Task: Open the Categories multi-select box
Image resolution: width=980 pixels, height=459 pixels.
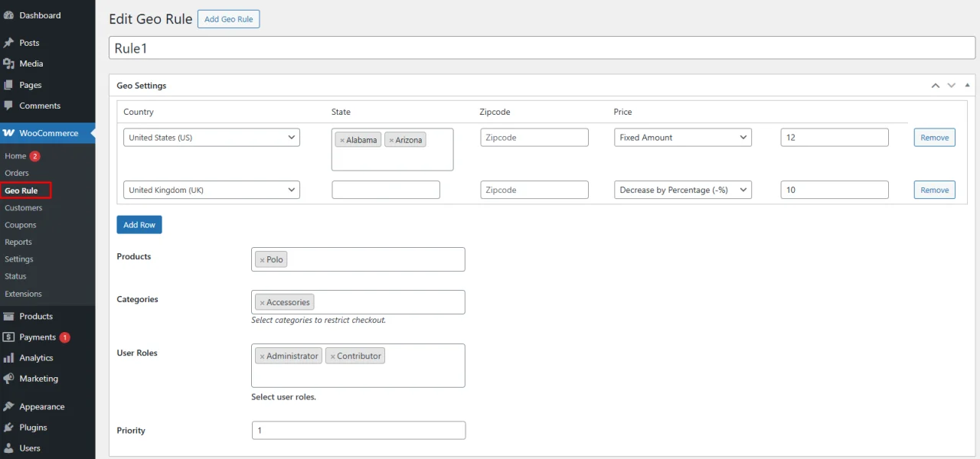Action: tap(358, 302)
